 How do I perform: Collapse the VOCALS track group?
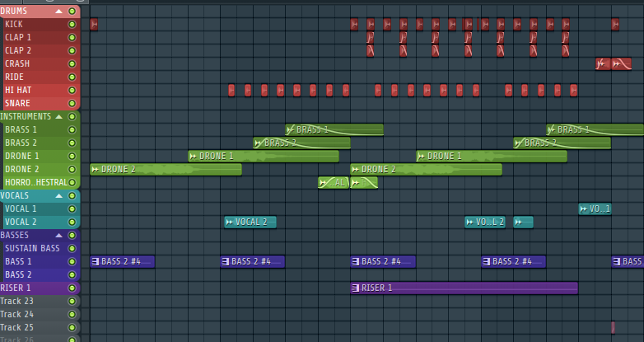click(58, 196)
